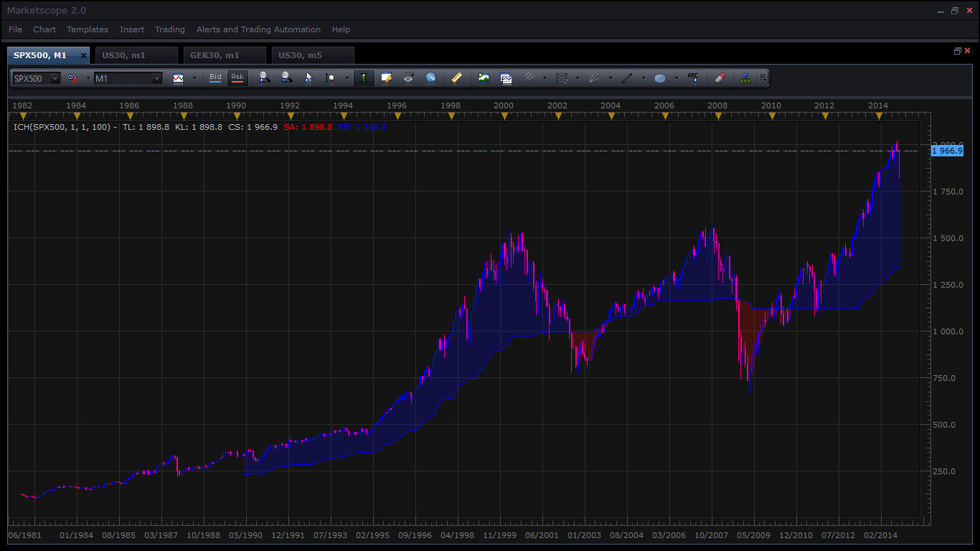
Task: Expand the chart type dropdown arrow
Action: click(x=194, y=78)
